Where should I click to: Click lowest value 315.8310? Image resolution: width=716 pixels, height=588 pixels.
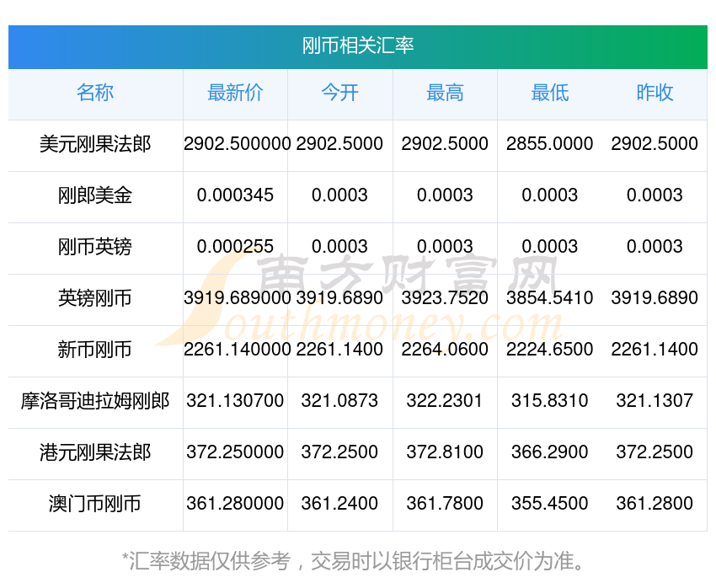click(x=549, y=401)
